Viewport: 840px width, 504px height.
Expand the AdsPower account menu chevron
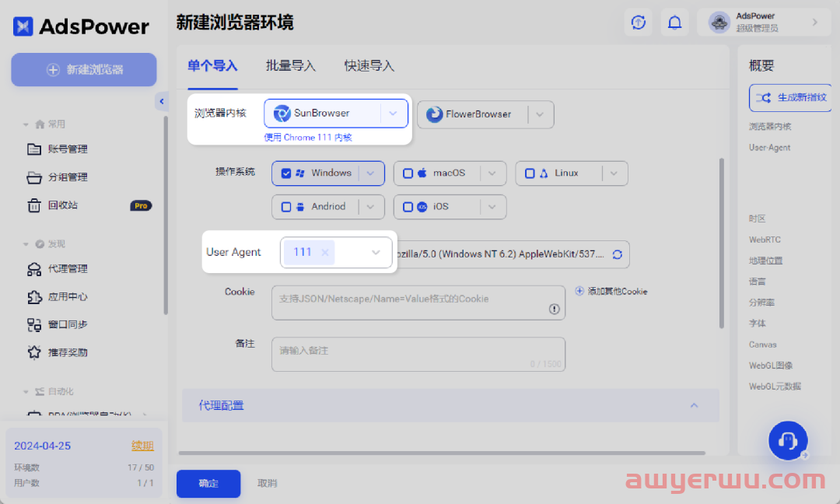815,23
